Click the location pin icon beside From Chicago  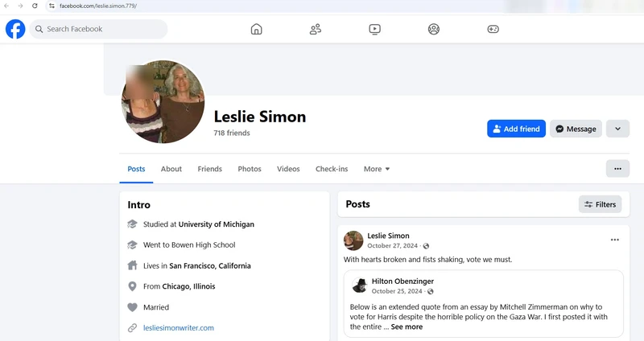coord(132,286)
